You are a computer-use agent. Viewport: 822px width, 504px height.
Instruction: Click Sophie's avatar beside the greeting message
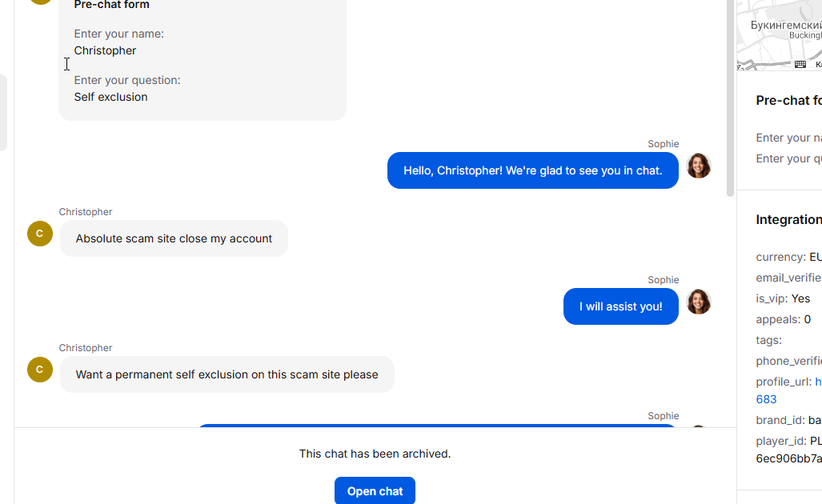pyautogui.click(x=699, y=166)
